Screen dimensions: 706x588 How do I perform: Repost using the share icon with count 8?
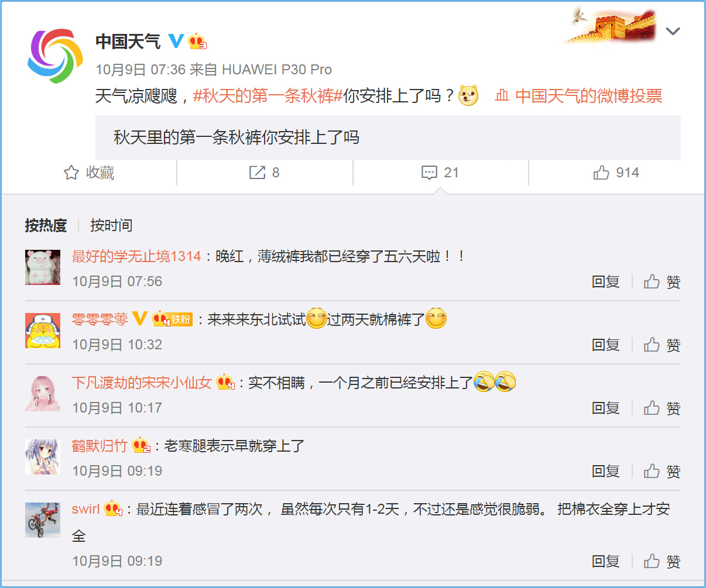pos(265,173)
